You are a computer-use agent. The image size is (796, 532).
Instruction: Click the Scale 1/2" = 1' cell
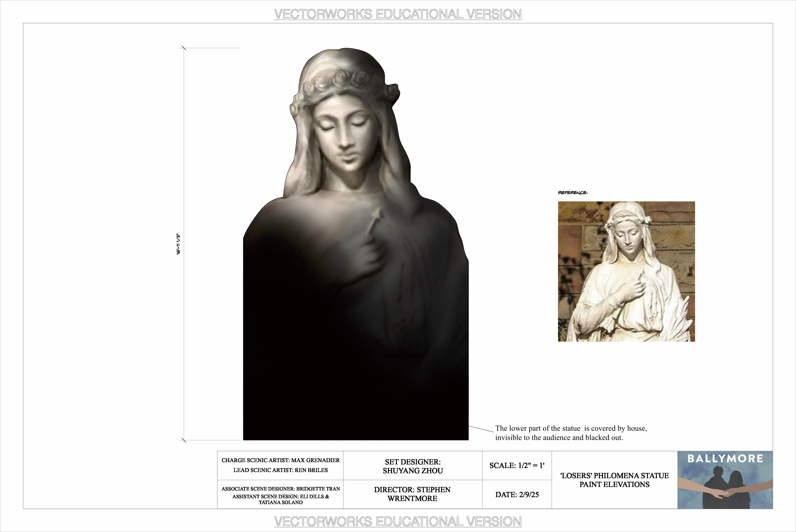(x=517, y=466)
